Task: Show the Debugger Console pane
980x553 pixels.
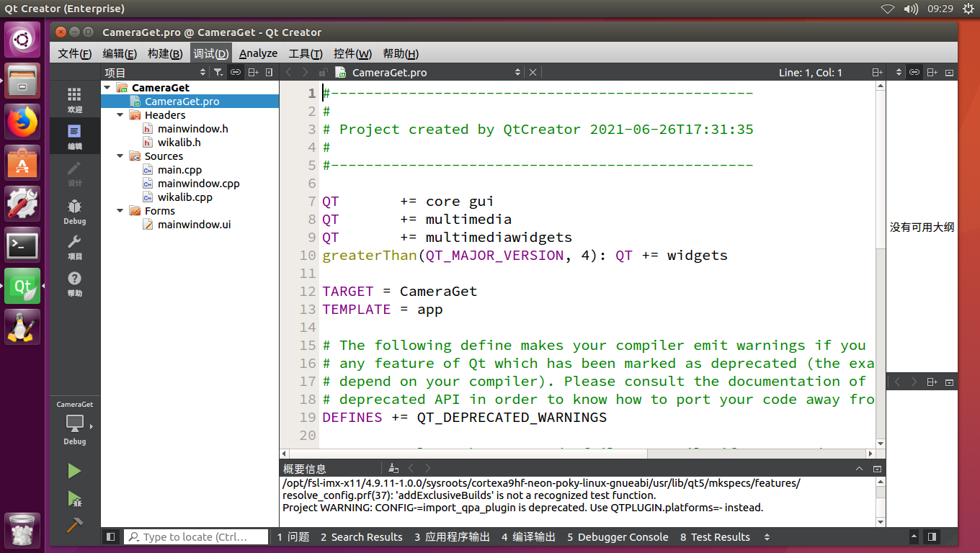Action: click(x=618, y=537)
